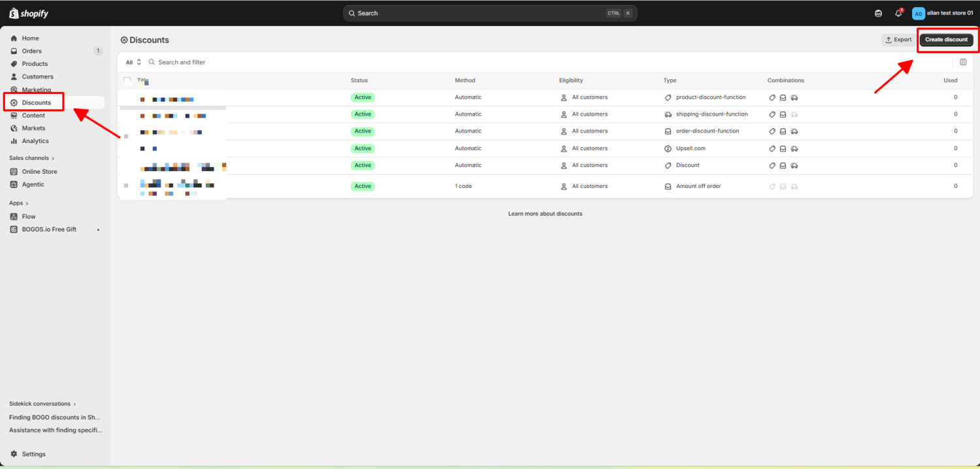The width and height of the screenshot is (980, 469).
Task: Select Discounts in the sidebar
Action: 36,103
